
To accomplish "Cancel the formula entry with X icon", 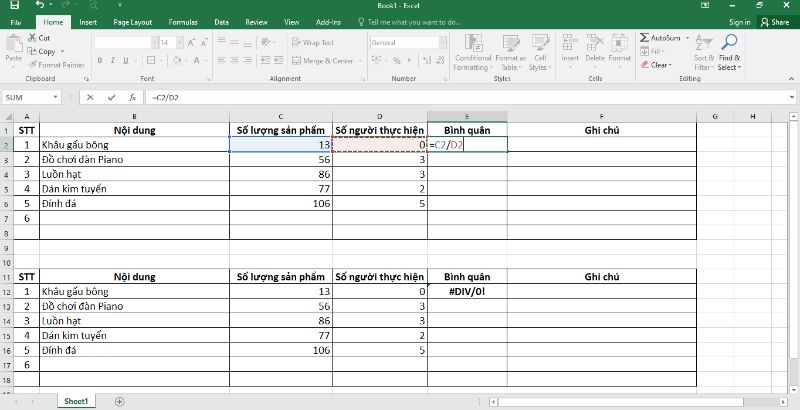I will (x=91, y=98).
